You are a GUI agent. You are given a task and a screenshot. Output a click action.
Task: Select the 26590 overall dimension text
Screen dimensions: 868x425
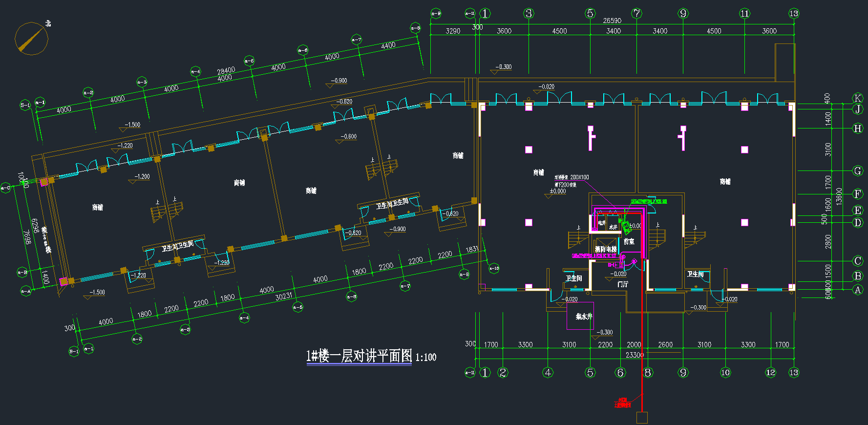(x=612, y=21)
